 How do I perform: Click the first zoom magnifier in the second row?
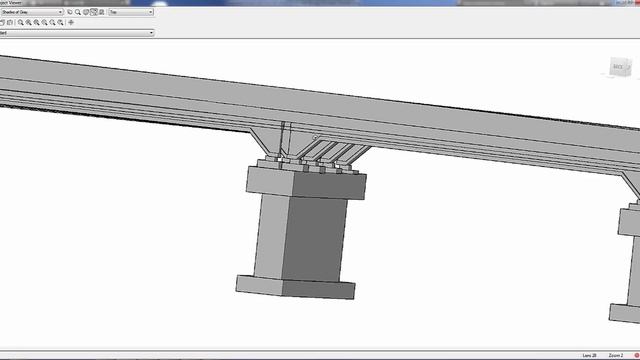[20, 22]
